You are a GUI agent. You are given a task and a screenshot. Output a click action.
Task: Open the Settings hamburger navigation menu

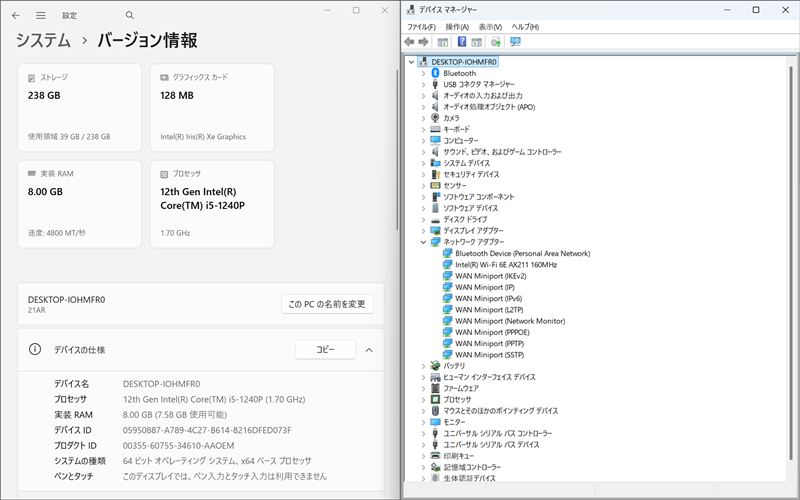click(x=41, y=16)
